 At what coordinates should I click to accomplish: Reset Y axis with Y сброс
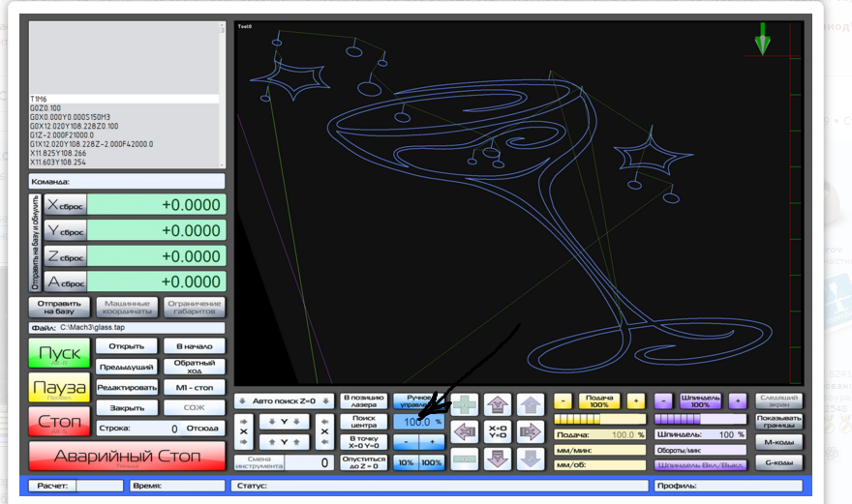pos(65,230)
